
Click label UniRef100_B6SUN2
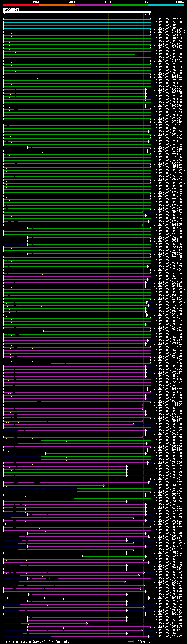coord(168,572)
